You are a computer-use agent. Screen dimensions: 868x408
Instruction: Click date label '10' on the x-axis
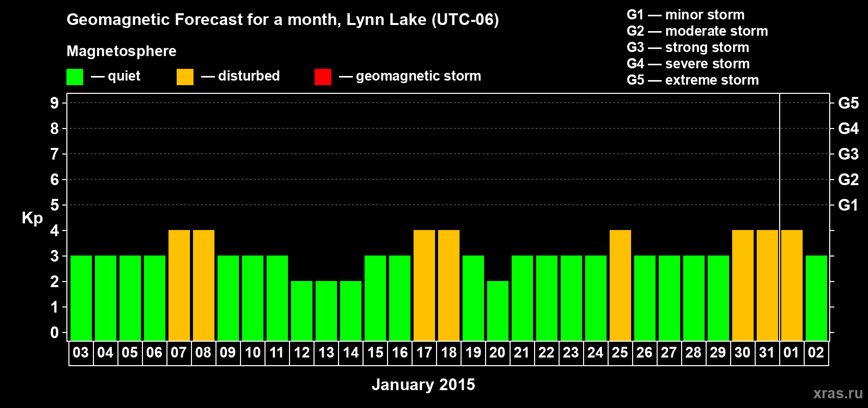252,353
